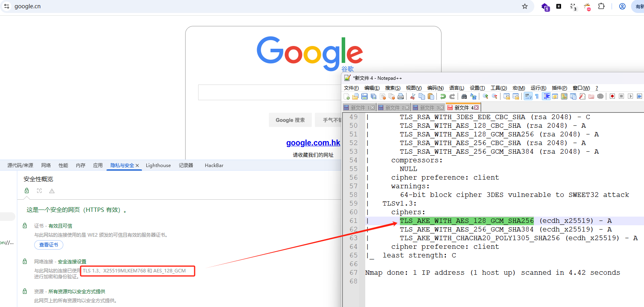Open Replace icon in Notepad++ toolbar
Screen dimensions: 644x307
[473, 96]
